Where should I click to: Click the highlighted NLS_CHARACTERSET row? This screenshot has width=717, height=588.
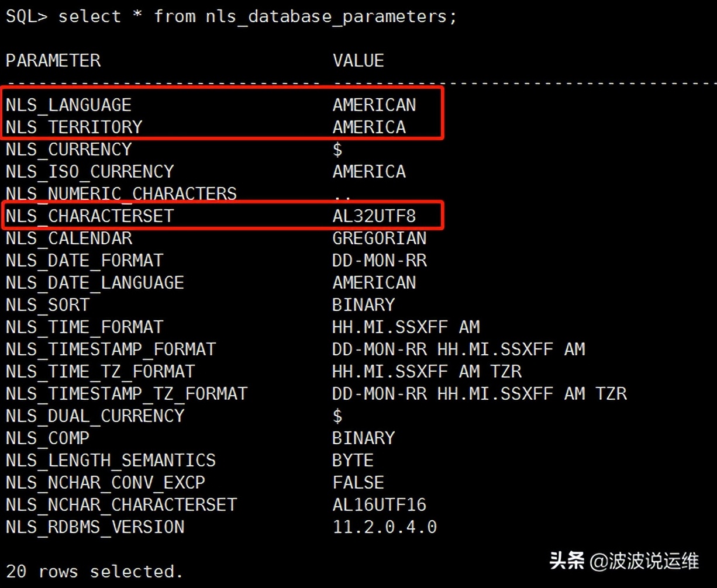tap(91, 215)
